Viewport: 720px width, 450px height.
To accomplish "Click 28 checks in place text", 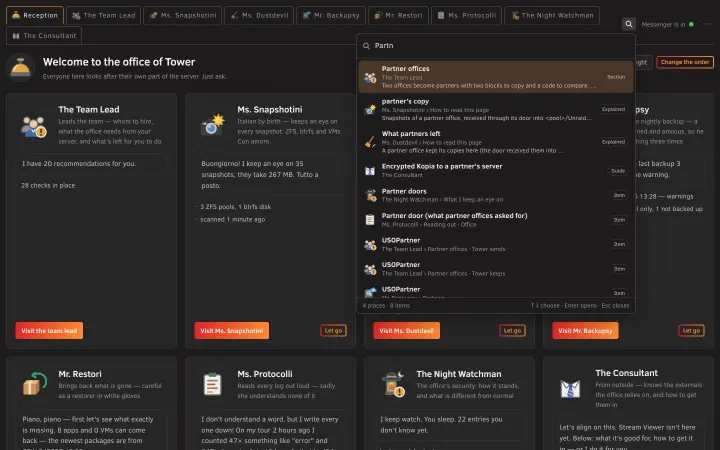I will tap(48, 186).
